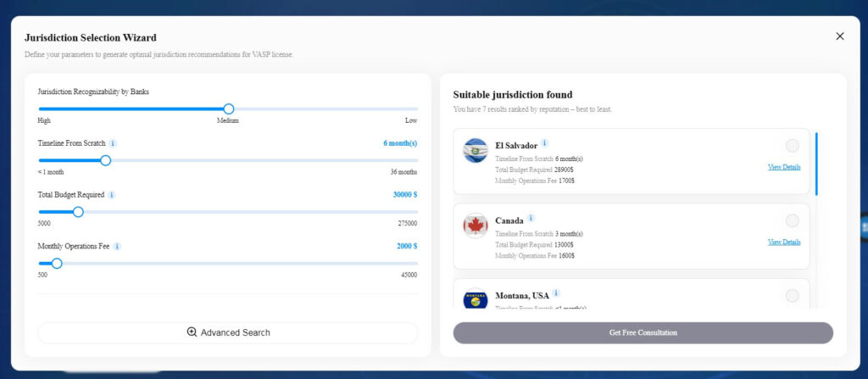The image size is (868, 379).
Task: Click Get Free Consultation button
Action: (x=643, y=332)
